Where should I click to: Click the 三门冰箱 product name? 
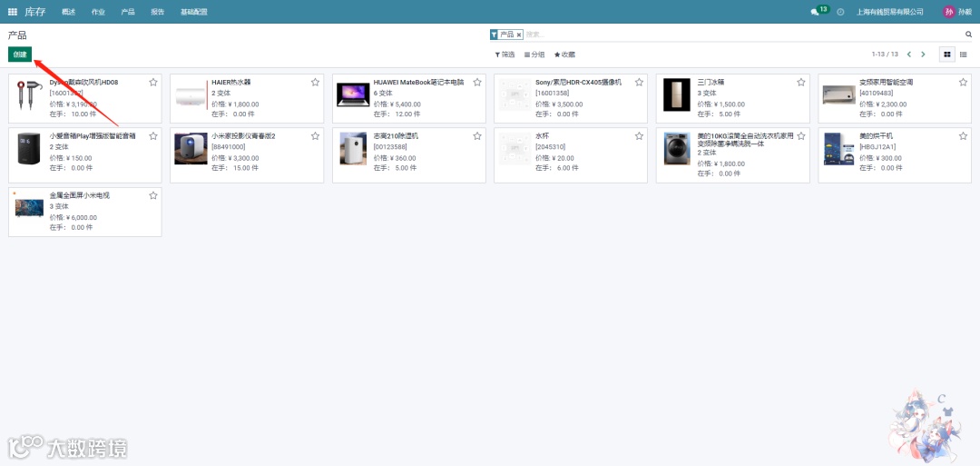[x=710, y=82]
